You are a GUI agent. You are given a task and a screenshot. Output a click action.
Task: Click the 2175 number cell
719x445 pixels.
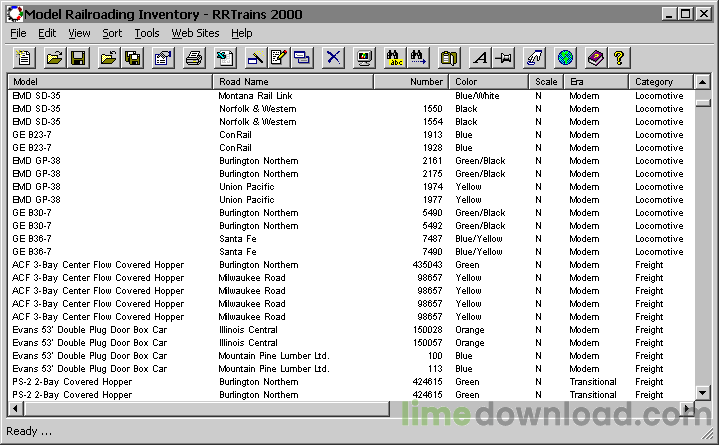coord(432,174)
